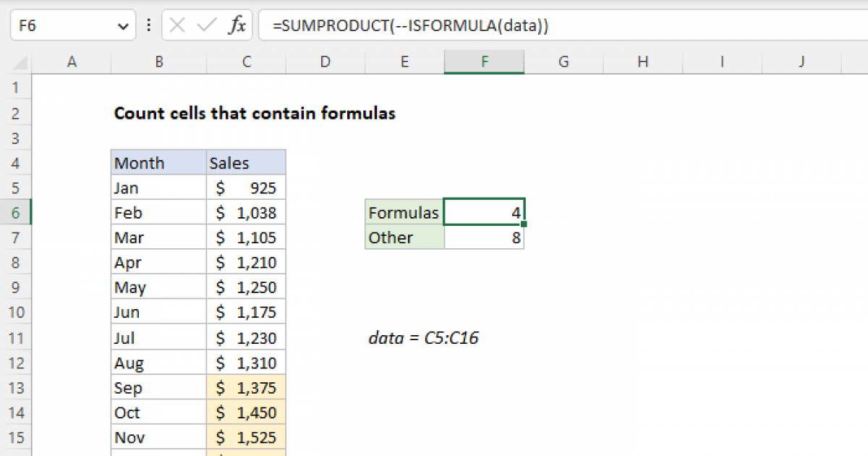Image resolution: width=868 pixels, height=456 pixels.
Task: Click the sales value $ 1,210
Action: tap(247, 263)
